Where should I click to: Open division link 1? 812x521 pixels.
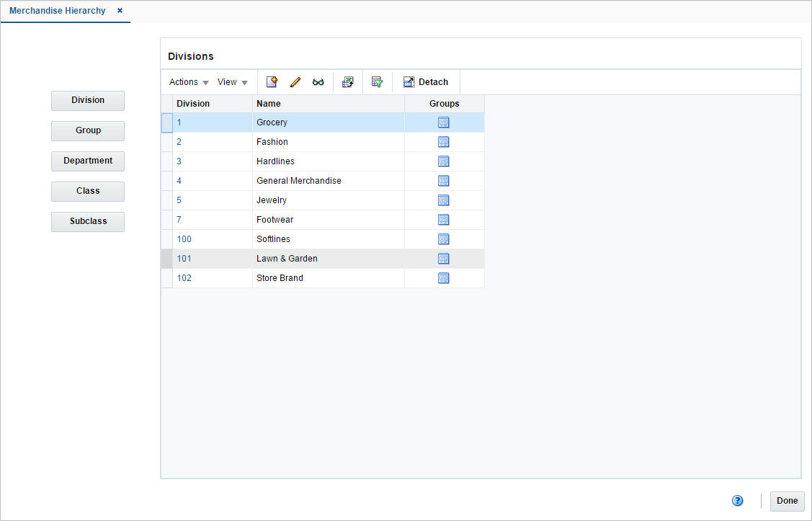179,123
